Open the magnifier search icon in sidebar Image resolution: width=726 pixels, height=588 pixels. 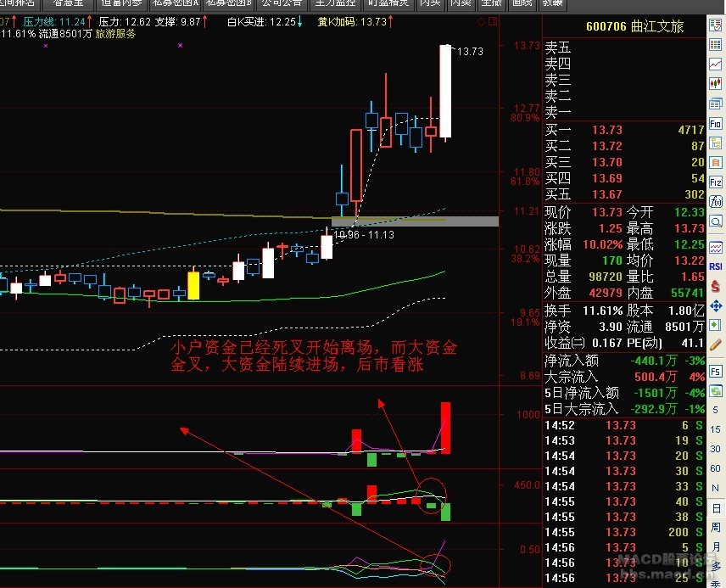(716, 221)
